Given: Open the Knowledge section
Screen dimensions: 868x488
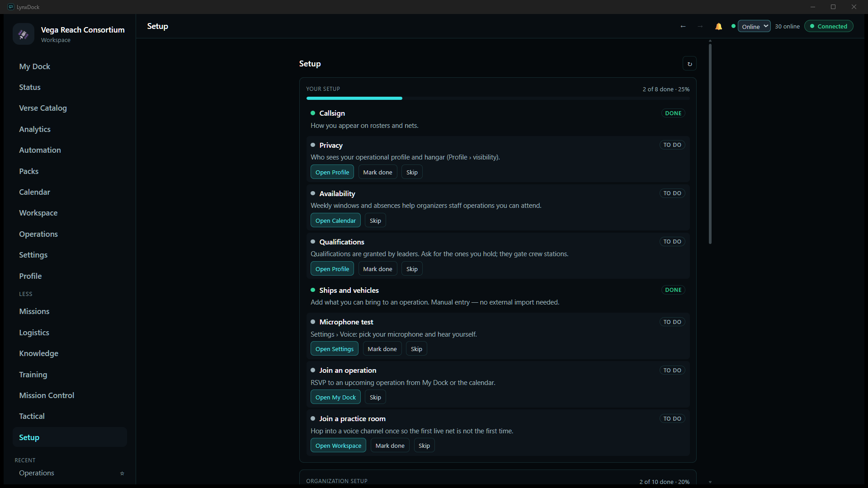Looking at the screenshot, I should (70, 353).
